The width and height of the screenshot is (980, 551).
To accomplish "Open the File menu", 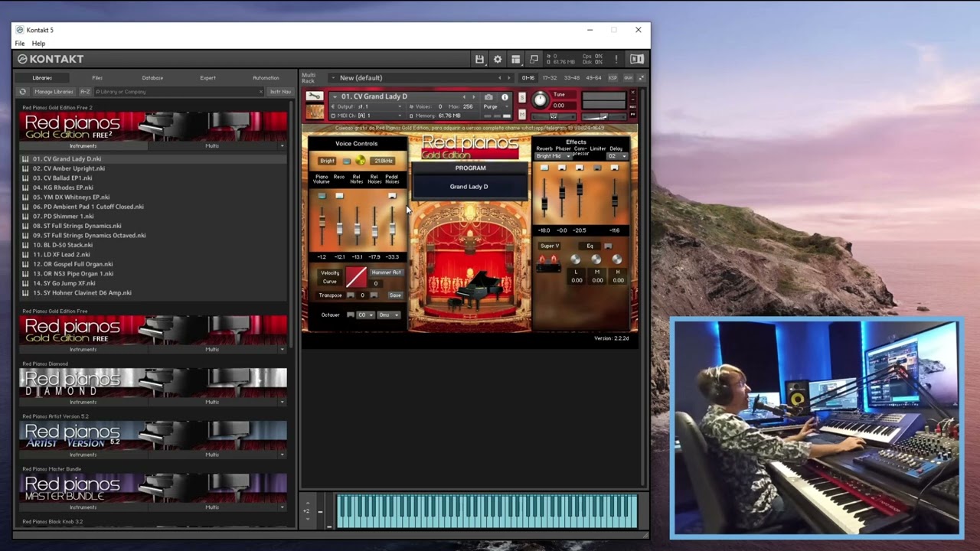I will pyautogui.click(x=20, y=44).
